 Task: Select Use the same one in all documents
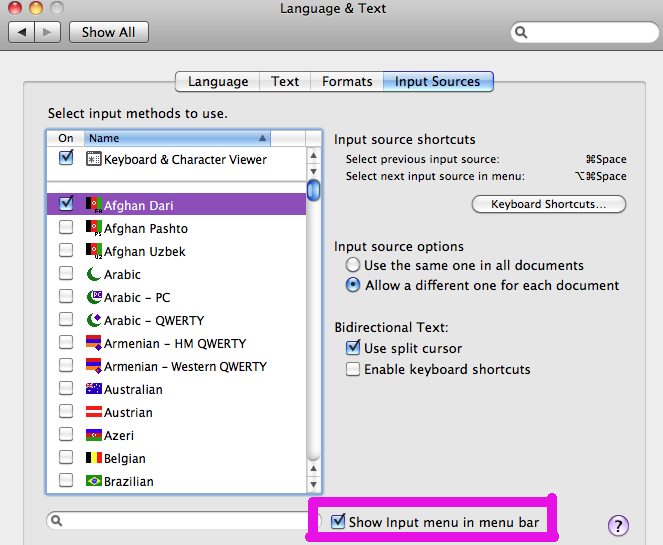point(353,265)
